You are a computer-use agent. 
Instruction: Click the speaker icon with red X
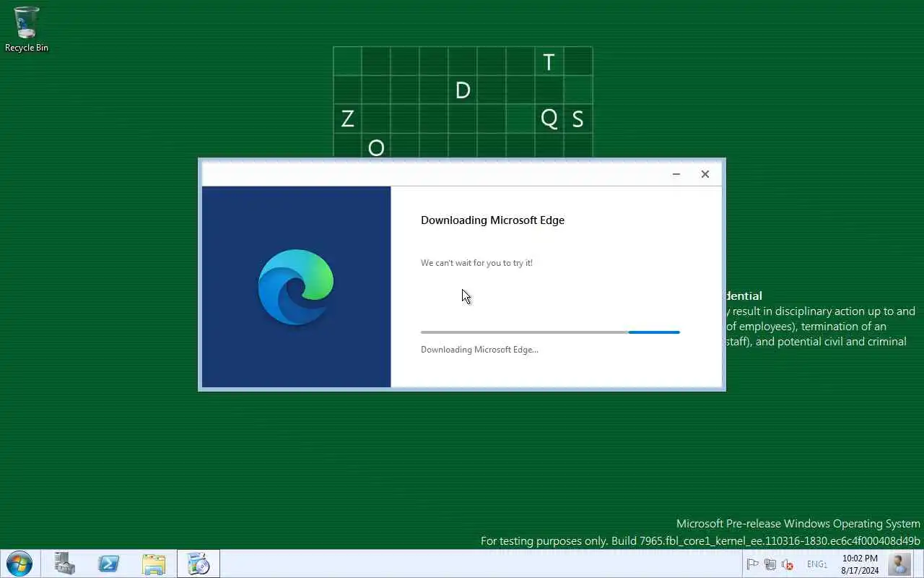click(x=788, y=564)
